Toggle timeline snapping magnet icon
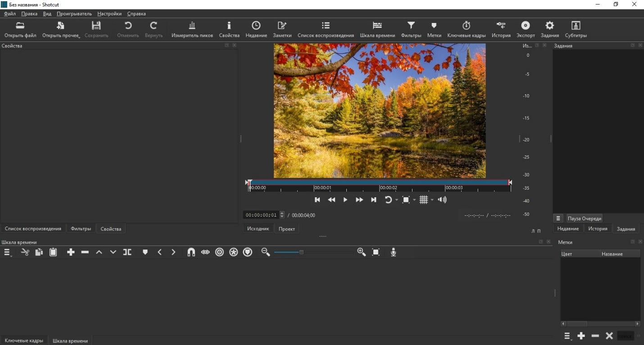Image resolution: width=644 pixels, height=345 pixels. [x=191, y=252]
